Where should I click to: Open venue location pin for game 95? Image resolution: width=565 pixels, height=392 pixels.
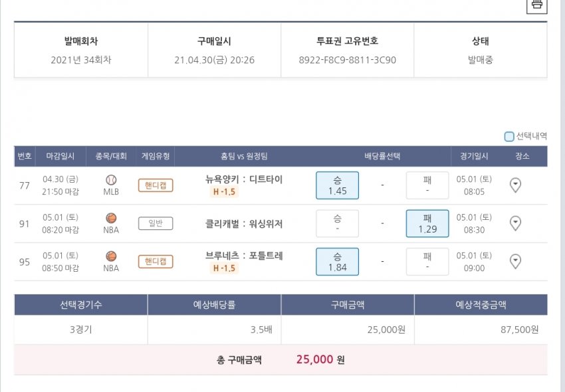click(x=515, y=261)
